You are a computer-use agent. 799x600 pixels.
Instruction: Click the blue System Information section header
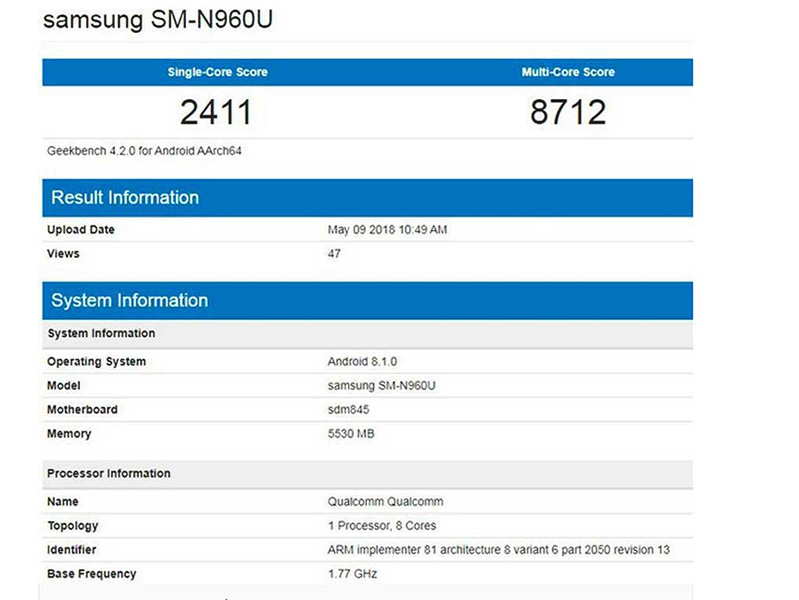[130, 301]
